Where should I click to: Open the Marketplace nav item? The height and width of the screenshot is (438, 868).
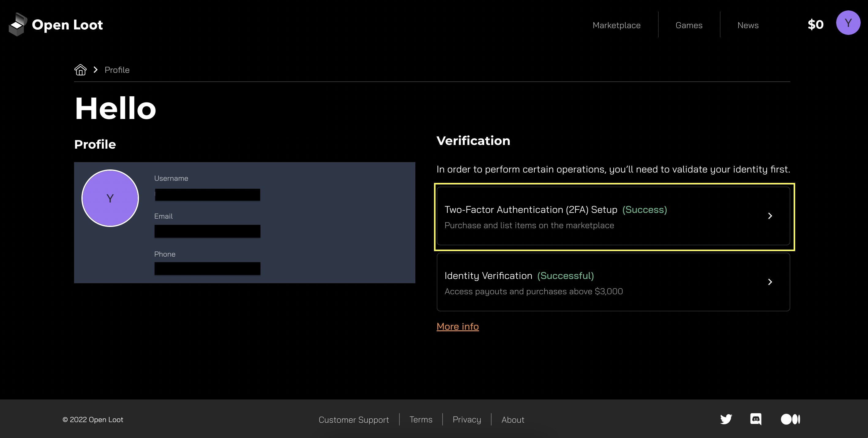pos(616,25)
